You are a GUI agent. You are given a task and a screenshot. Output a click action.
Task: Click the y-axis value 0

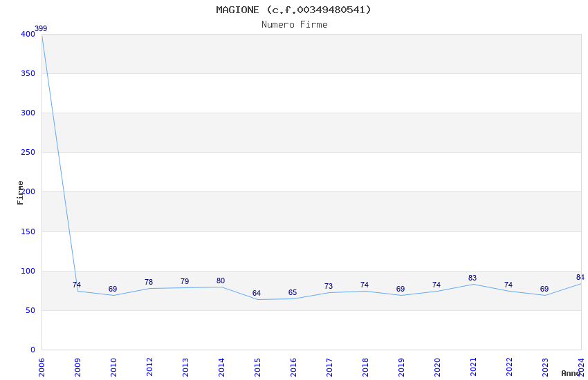(33, 350)
